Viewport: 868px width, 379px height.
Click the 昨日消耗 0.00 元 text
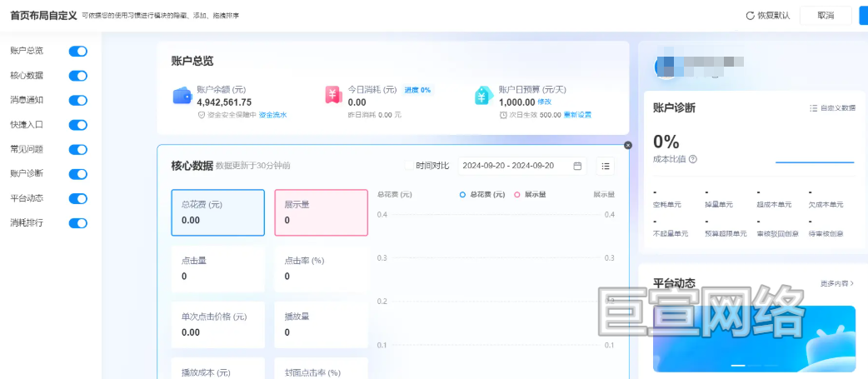pos(374,115)
